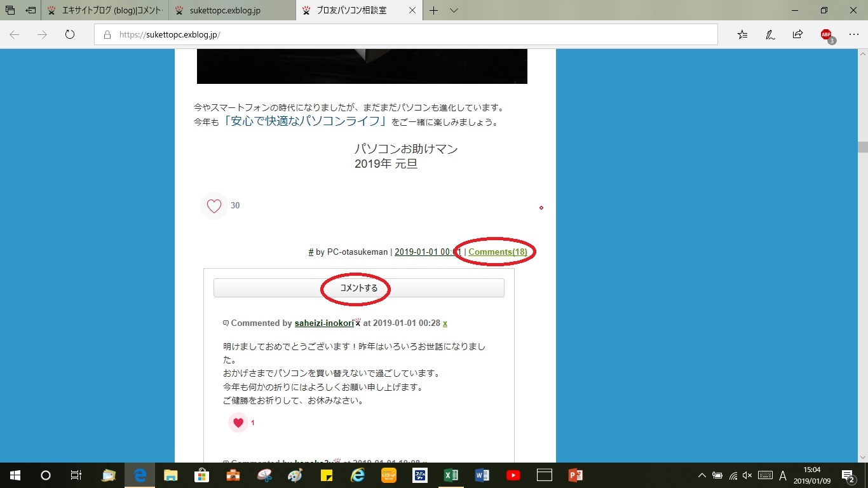The height and width of the screenshot is (488, 868).
Task: Launch Sticky Notes from taskbar
Action: point(327,475)
